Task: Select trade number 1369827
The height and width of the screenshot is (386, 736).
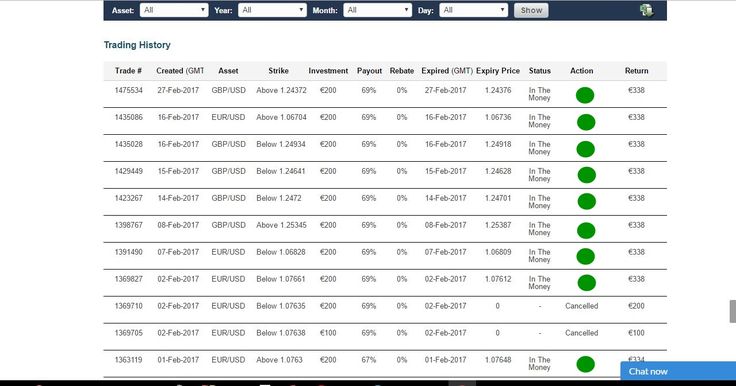Action: [129, 279]
